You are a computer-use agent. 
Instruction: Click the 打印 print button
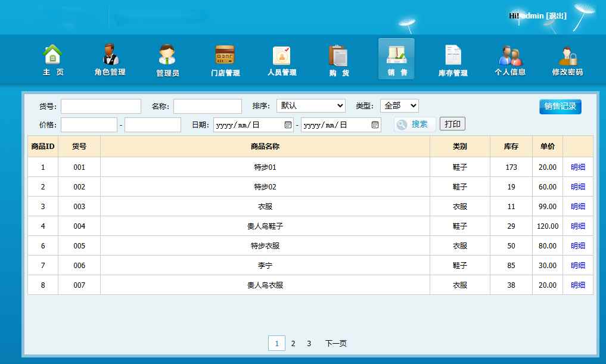[x=452, y=124]
